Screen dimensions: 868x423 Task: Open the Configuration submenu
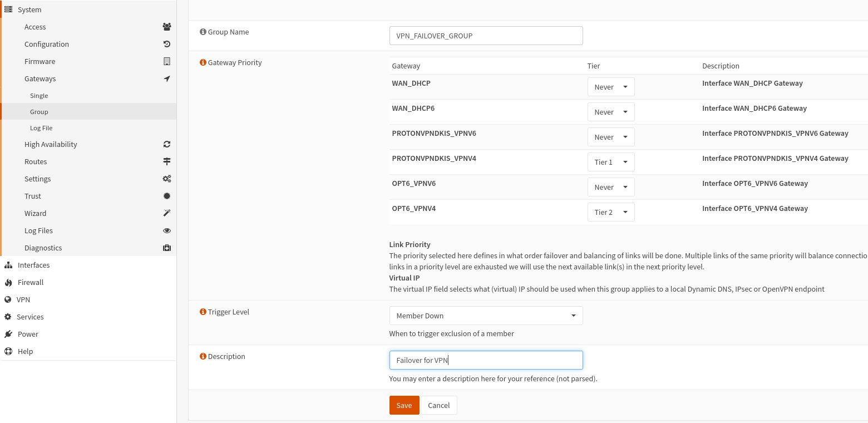click(x=89, y=44)
